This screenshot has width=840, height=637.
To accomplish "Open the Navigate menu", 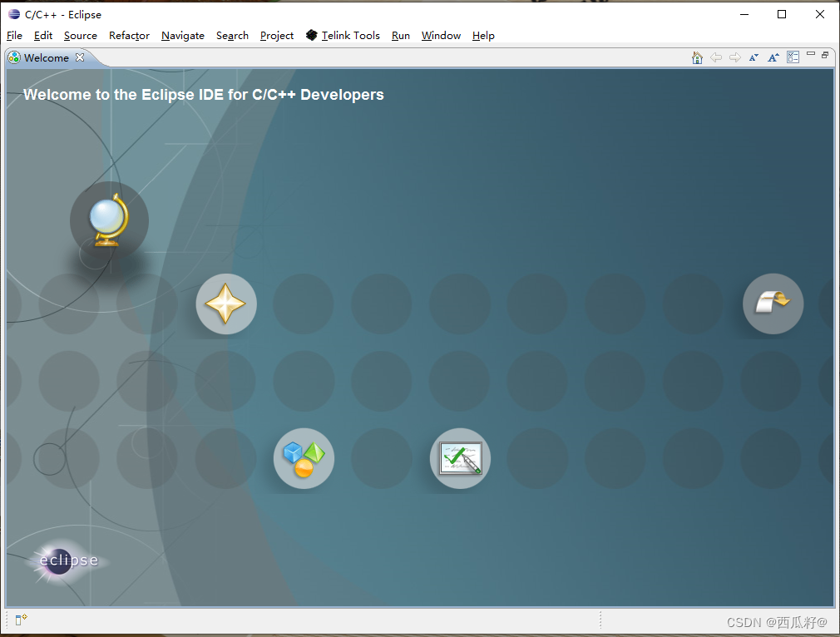I will point(183,36).
